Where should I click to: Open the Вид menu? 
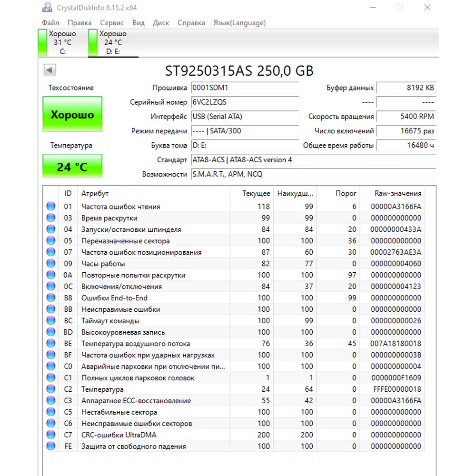[139, 23]
